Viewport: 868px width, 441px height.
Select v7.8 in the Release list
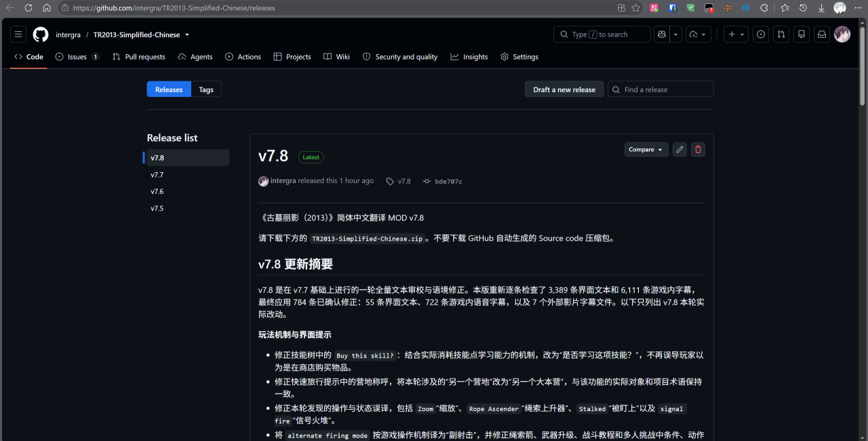click(186, 158)
